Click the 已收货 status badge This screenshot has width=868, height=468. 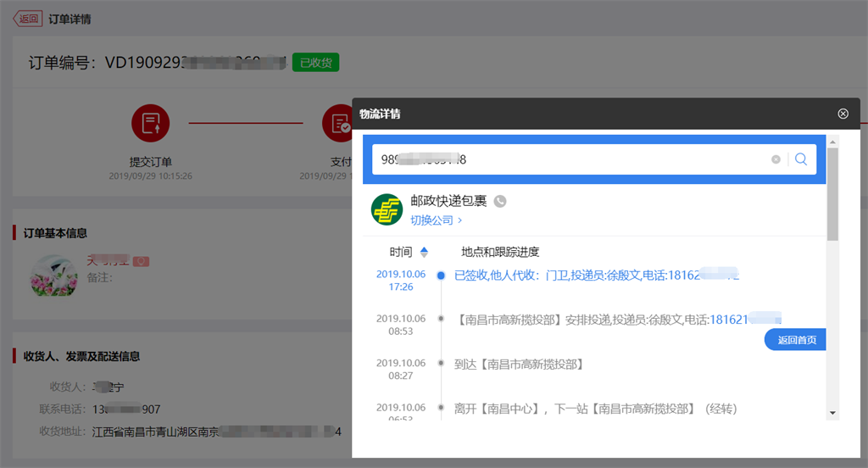pos(316,62)
